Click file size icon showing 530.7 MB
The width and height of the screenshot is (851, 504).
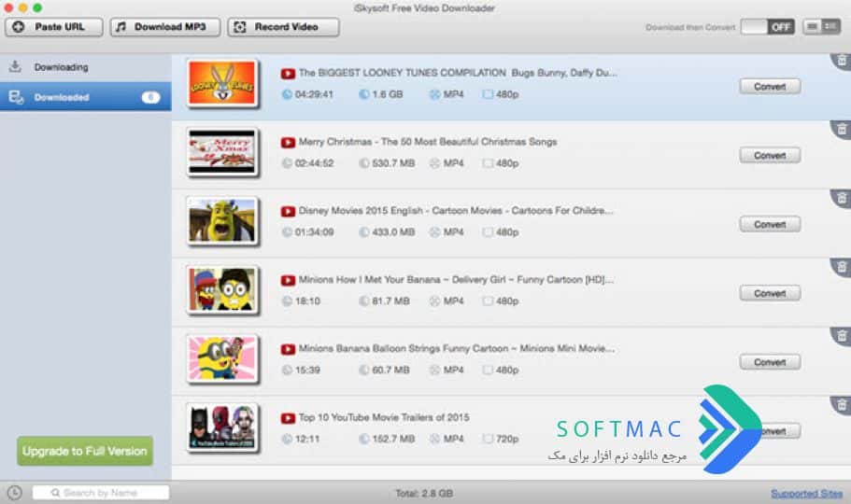click(364, 163)
